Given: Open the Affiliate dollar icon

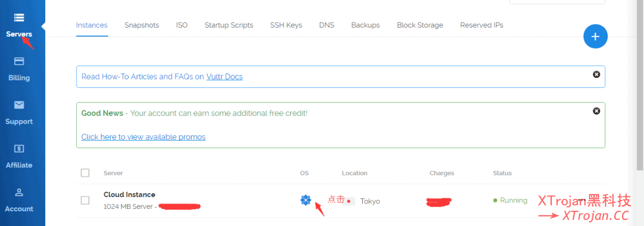Looking at the screenshot, I should pos(19,149).
